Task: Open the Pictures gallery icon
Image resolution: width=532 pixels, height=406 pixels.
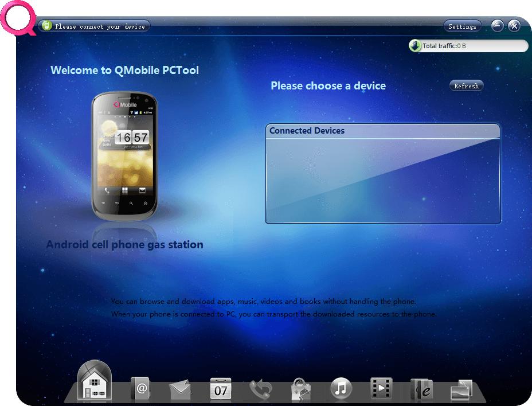Action: click(x=461, y=390)
